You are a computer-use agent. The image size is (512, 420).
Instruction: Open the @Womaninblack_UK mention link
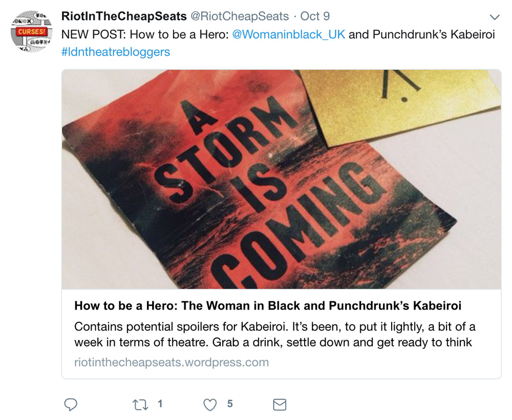(288, 34)
